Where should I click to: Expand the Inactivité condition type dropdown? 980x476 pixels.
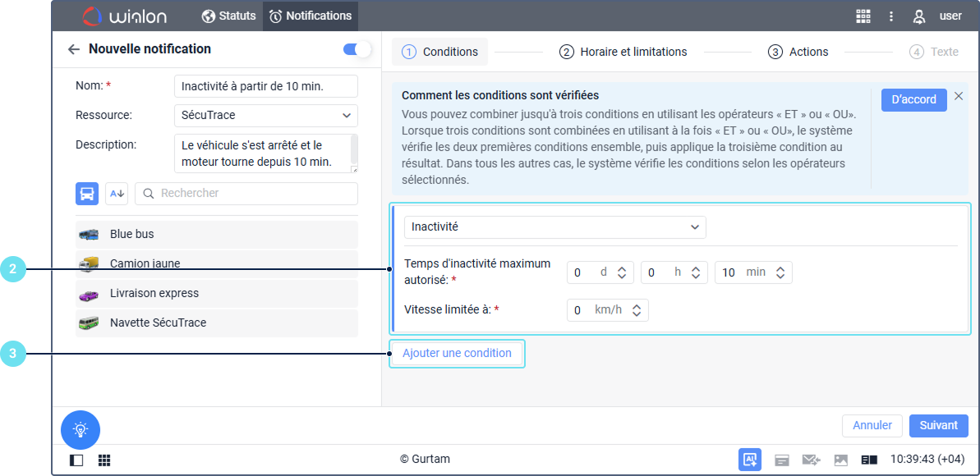pos(554,227)
